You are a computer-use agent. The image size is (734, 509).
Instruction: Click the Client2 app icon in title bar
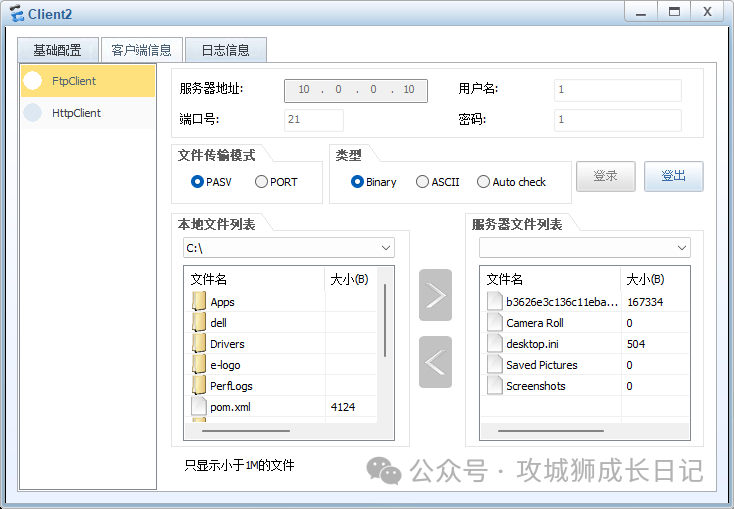coord(17,14)
